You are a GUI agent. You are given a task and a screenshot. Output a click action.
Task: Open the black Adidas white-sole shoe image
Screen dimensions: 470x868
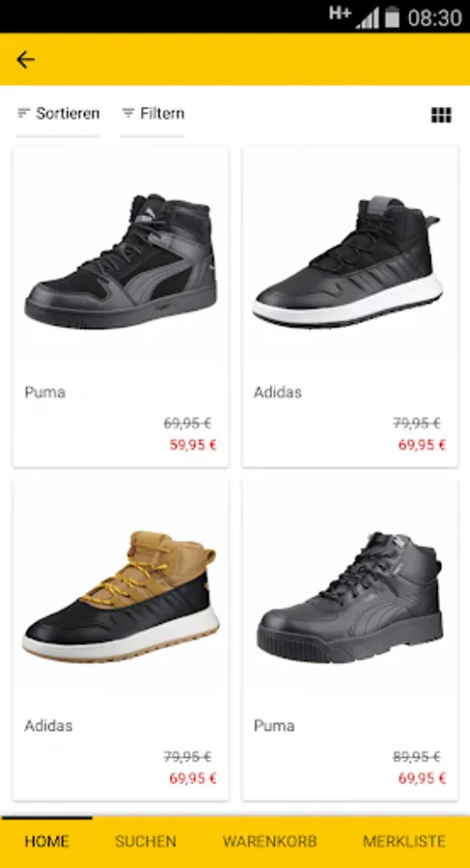click(x=348, y=261)
